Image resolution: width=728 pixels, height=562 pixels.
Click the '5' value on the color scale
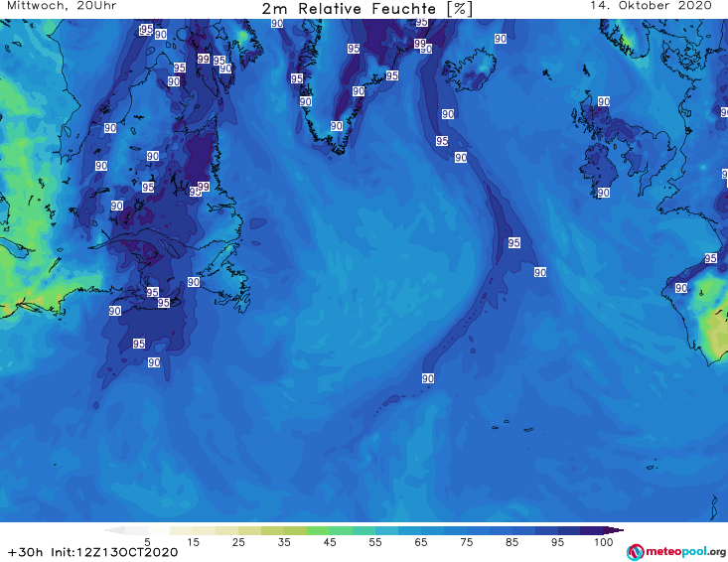pyautogui.click(x=147, y=542)
